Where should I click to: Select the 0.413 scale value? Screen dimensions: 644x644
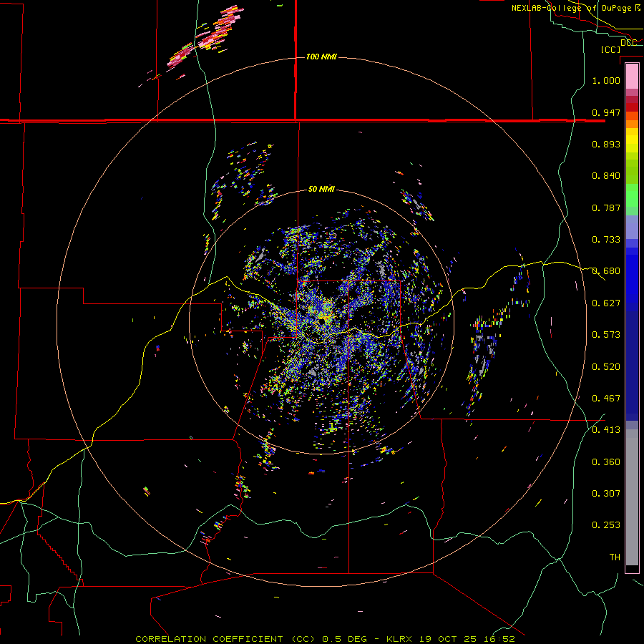pos(606,430)
